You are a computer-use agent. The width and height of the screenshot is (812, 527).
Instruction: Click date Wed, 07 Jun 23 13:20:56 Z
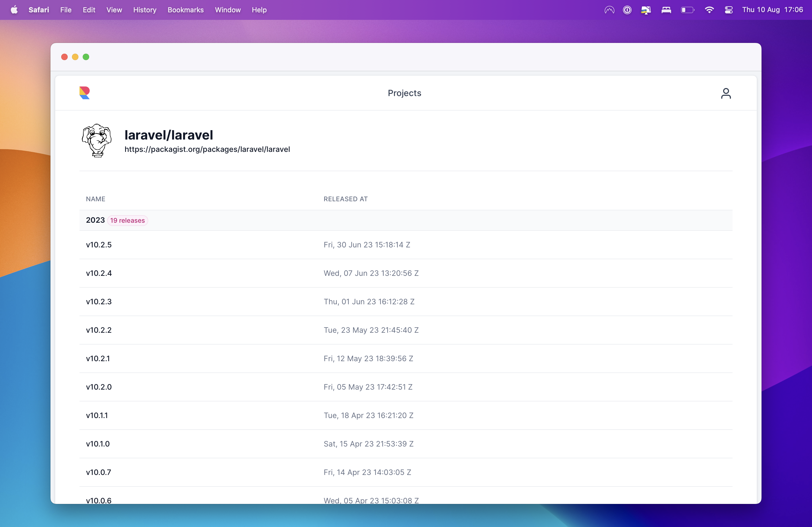pos(371,273)
